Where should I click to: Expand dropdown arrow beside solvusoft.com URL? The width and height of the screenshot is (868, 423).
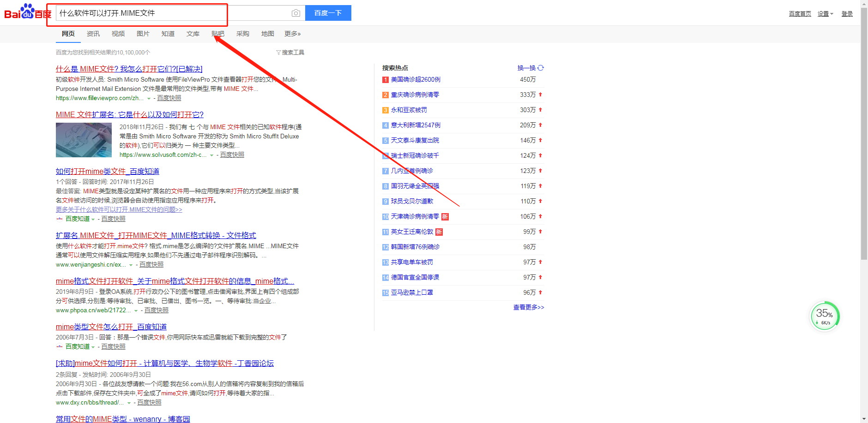[x=211, y=155]
